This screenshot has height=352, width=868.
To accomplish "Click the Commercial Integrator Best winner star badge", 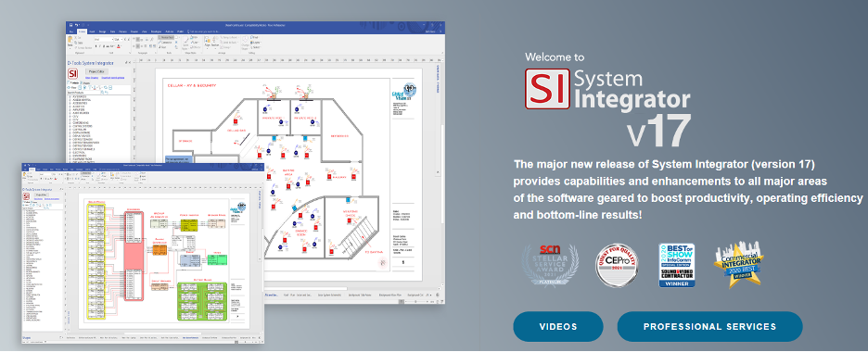I will coord(738,266).
